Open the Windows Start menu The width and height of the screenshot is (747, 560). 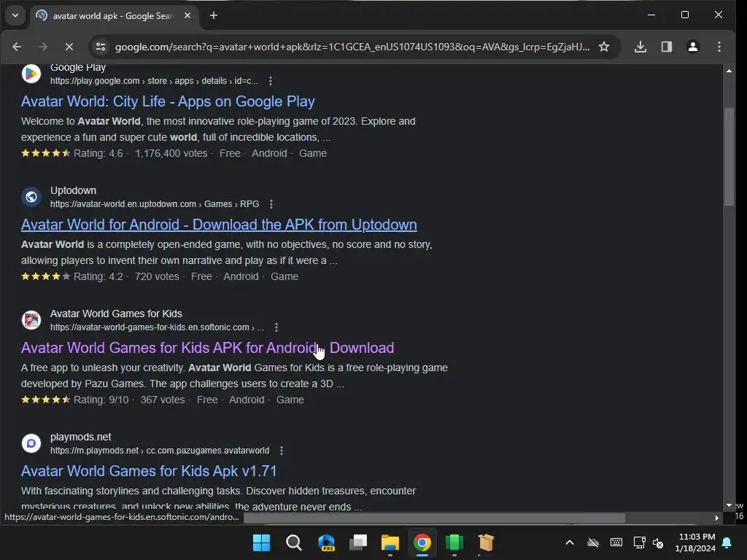pos(262,542)
